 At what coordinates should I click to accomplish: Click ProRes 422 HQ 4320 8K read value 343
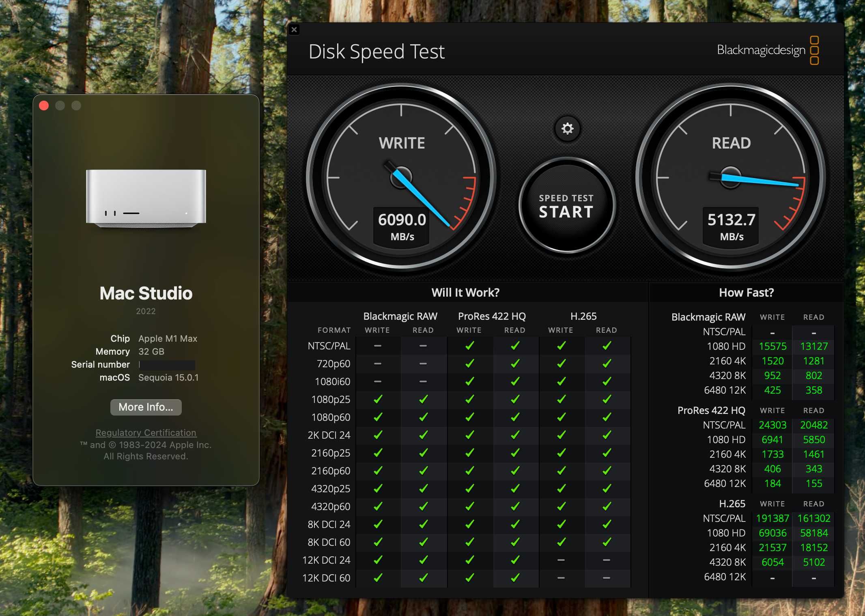click(814, 469)
